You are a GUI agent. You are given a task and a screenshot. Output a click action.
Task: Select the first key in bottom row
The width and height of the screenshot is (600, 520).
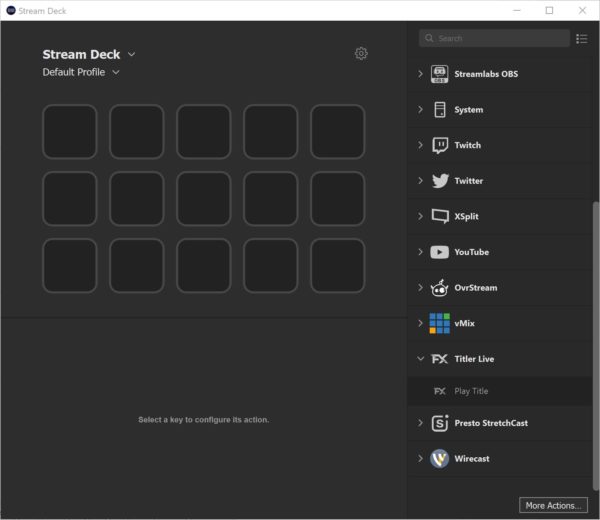(70, 266)
